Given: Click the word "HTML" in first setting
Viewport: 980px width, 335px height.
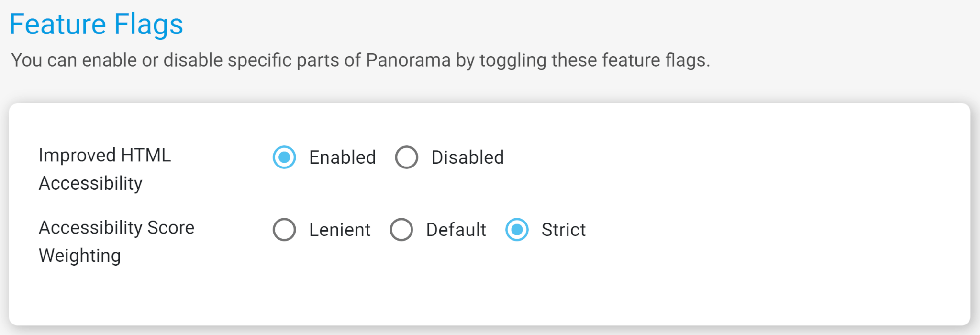Looking at the screenshot, I should click(146, 156).
